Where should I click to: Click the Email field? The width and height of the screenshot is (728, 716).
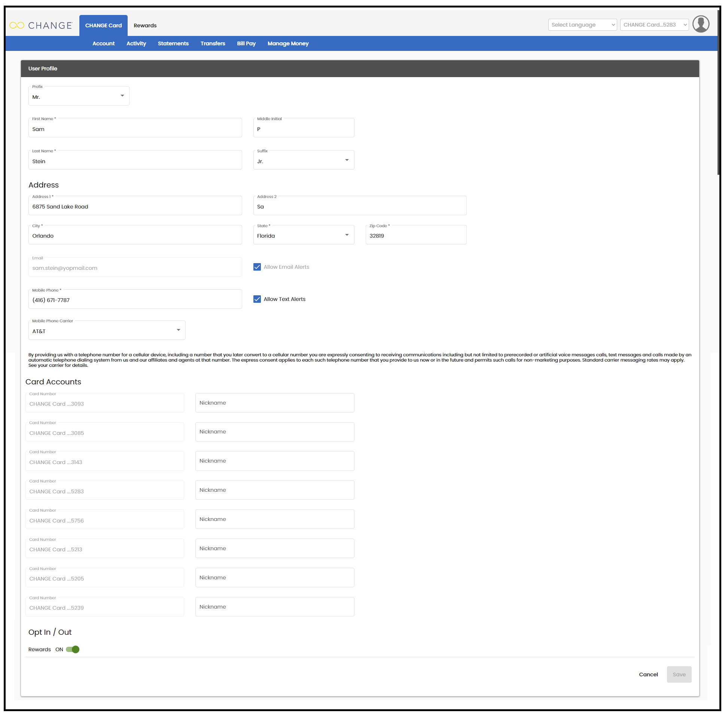point(135,267)
